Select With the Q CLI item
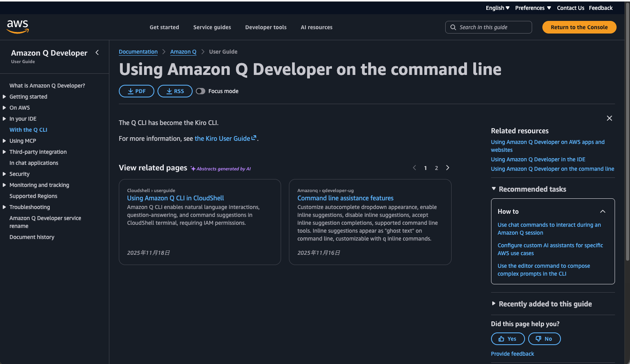 point(28,130)
